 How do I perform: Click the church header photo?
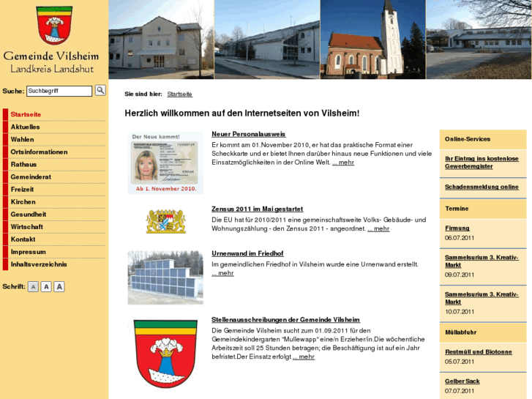373,40
